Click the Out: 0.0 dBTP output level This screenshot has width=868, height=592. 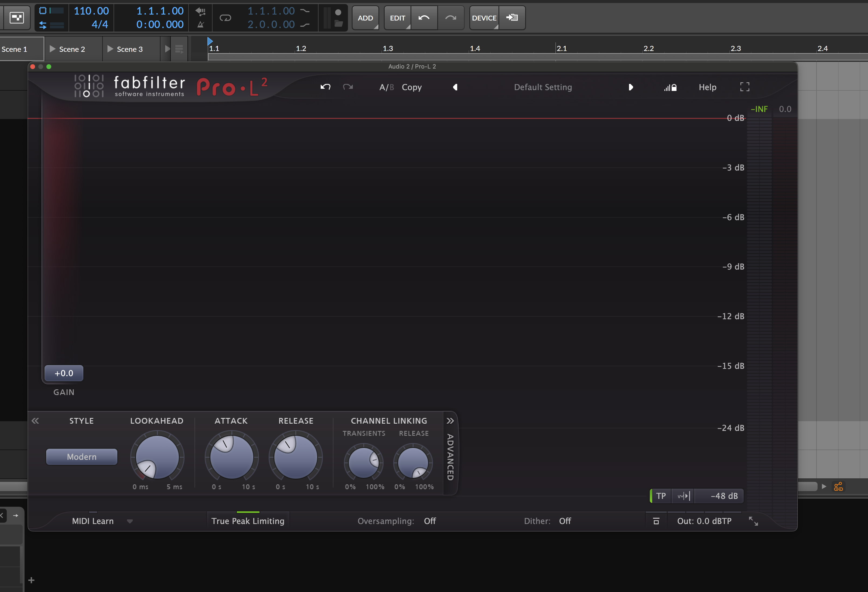(x=704, y=521)
